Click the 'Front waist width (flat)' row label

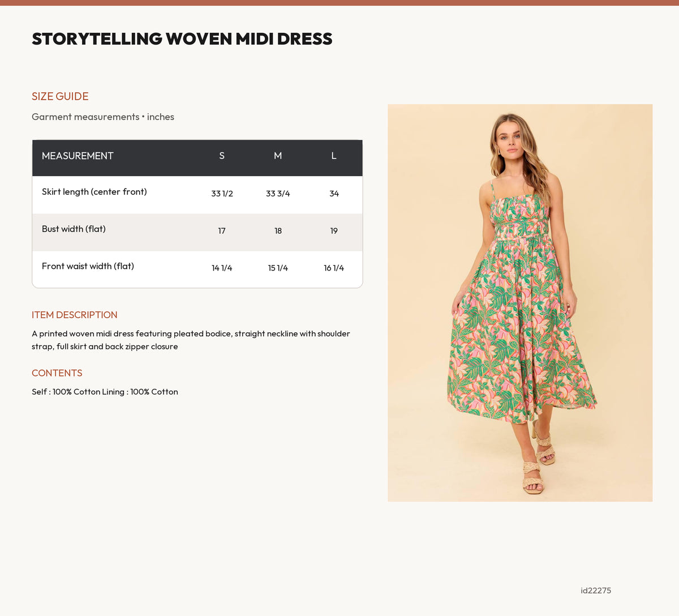click(88, 266)
